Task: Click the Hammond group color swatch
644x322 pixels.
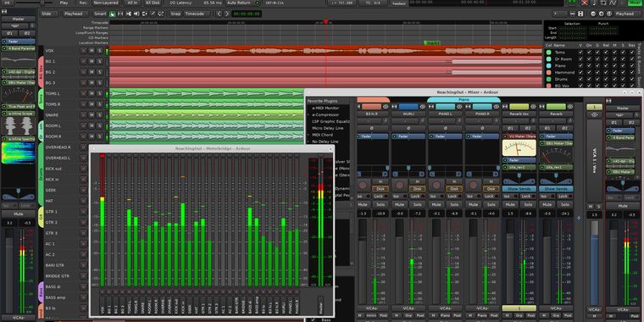Action: click(549, 72)
